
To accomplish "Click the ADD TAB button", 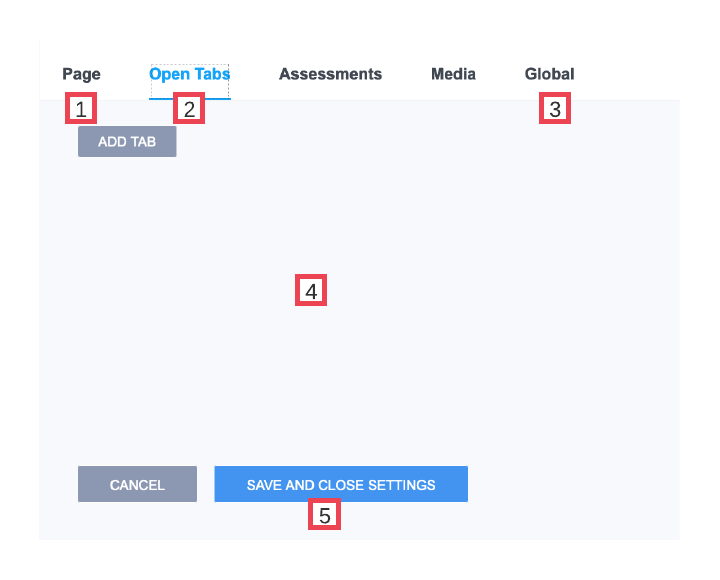I will pyautogui.click(x=127, y=141).
